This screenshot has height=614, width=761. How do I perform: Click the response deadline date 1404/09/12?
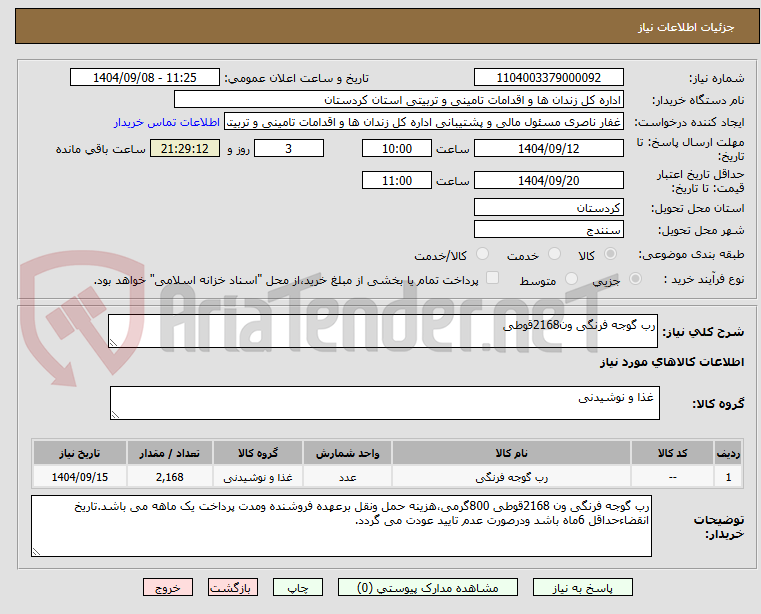tap(548, 149)
